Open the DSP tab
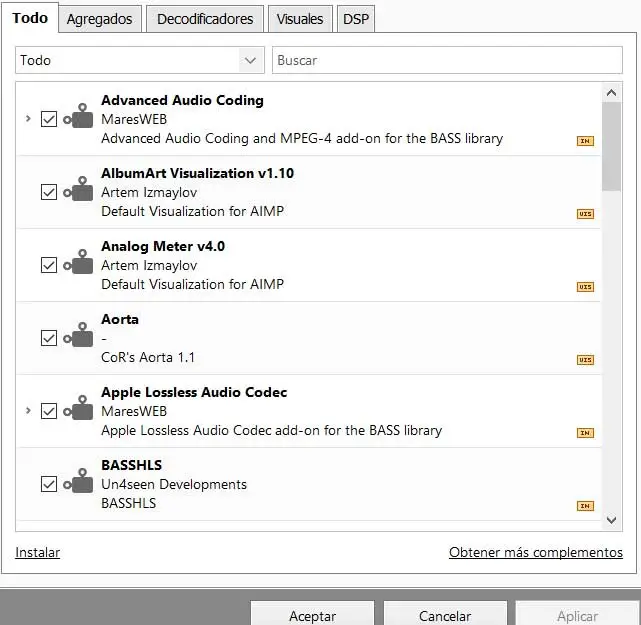This screenshot has height=625, width=641. tap(356, 19)
